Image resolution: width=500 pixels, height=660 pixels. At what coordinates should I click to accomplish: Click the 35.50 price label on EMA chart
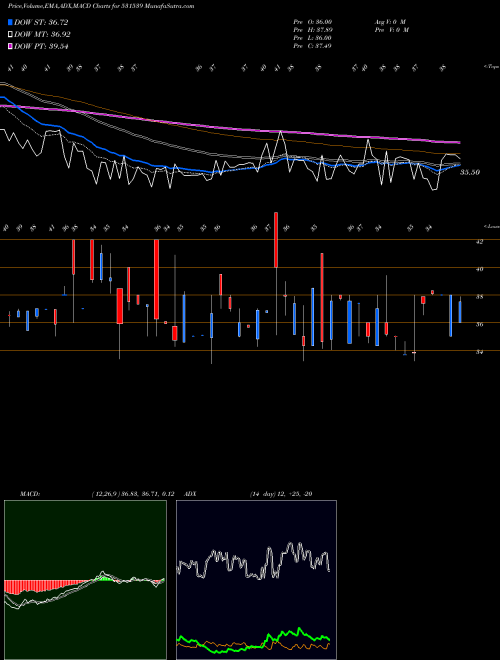tap(470, 172)
